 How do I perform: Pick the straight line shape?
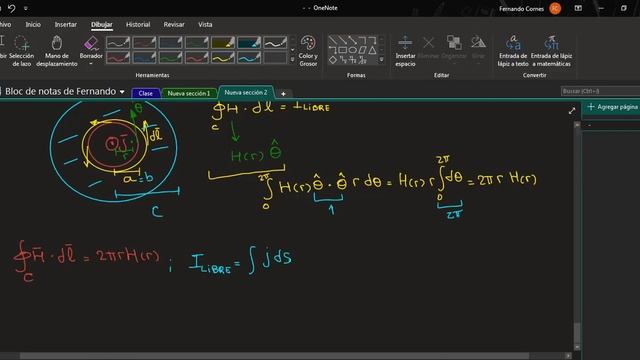(333, 40)
